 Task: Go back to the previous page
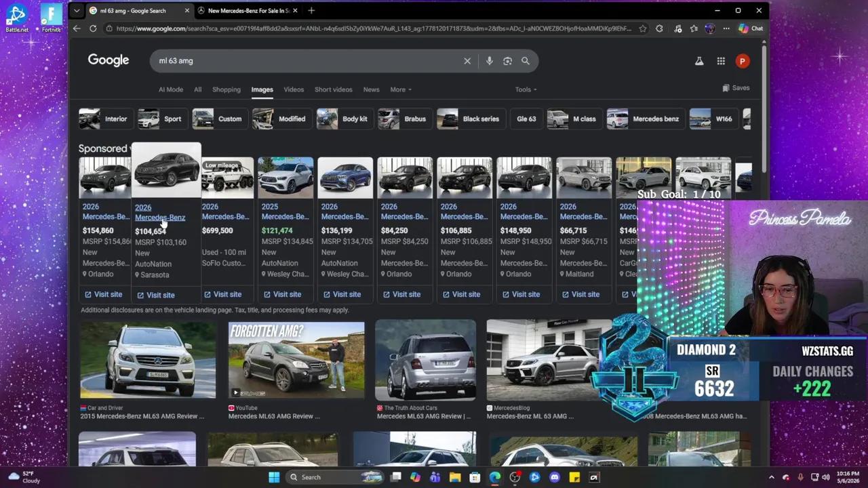[x=77, y=28]
